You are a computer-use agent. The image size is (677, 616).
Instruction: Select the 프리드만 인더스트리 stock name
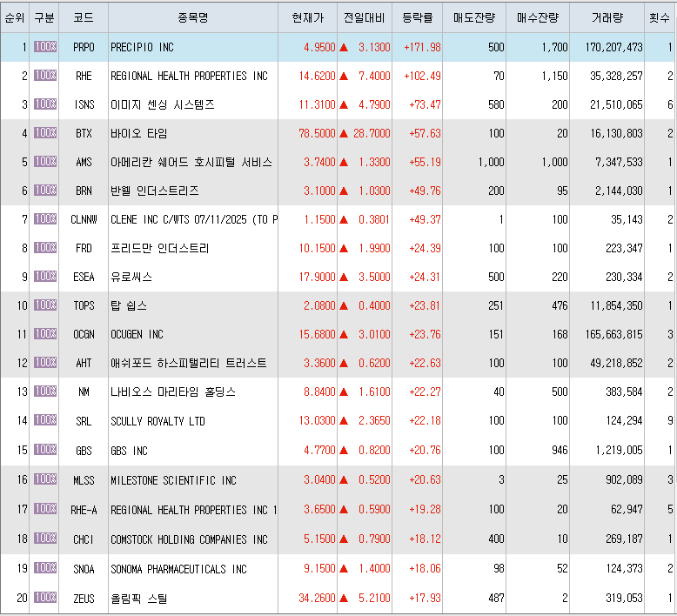click(x=160, y=248)
